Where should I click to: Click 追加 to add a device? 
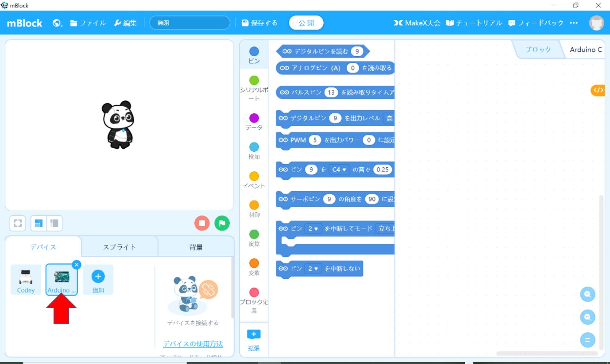coord(98,280)
